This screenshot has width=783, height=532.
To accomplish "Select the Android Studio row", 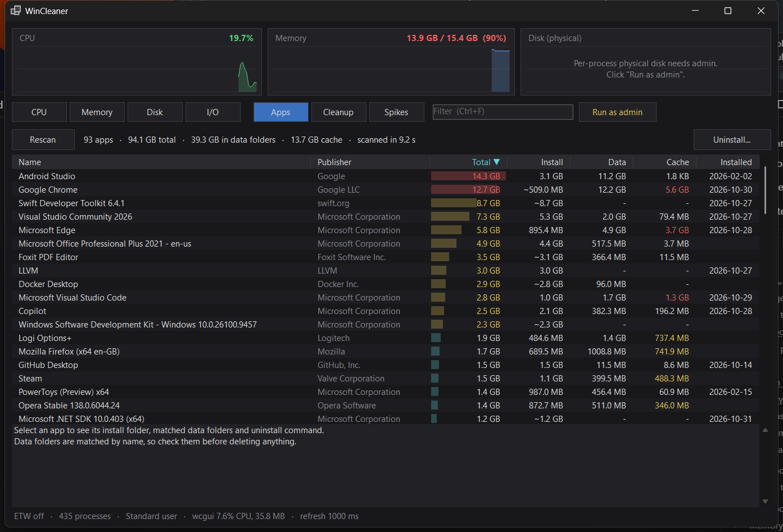I will (x=386, y=176).
